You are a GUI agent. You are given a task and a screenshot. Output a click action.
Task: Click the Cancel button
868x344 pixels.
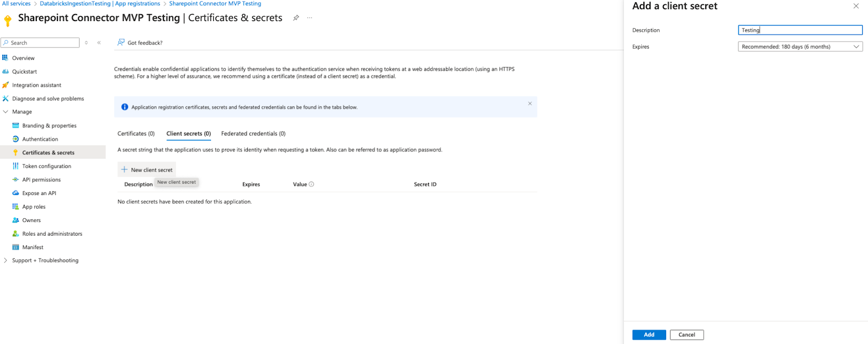coord(687,335)
